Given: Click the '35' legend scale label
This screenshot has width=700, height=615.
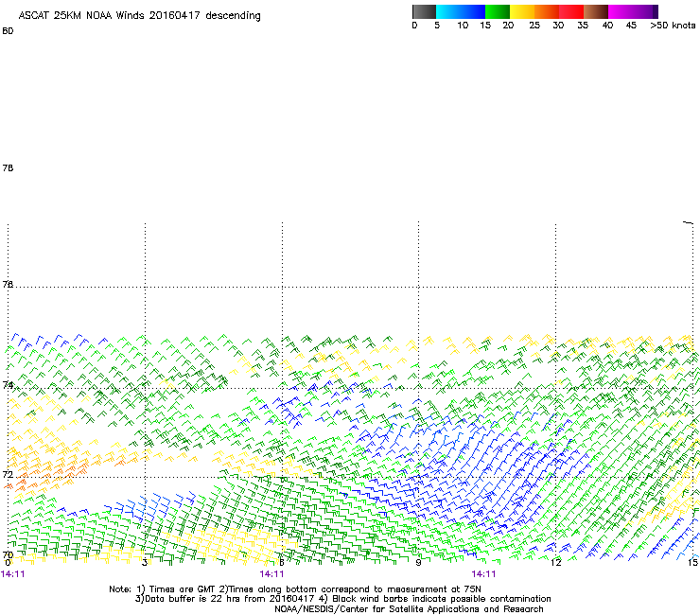Looking at the screenshot, I should click(583, 26).
